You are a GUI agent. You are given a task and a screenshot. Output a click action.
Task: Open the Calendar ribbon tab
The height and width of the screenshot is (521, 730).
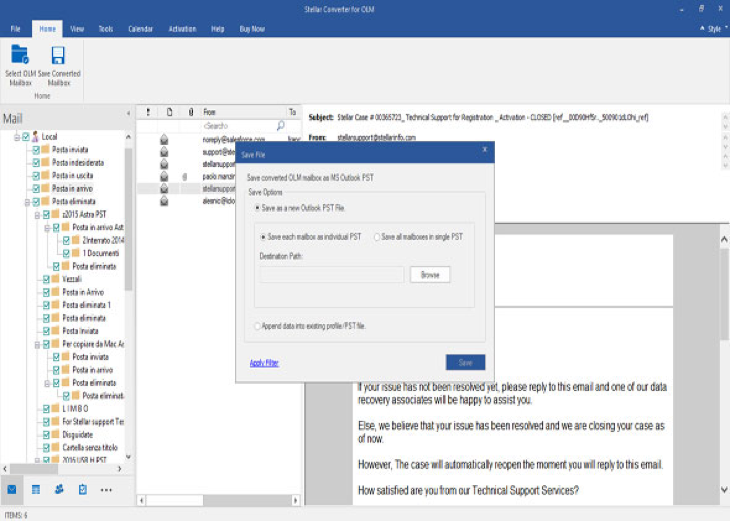point(141,29)
